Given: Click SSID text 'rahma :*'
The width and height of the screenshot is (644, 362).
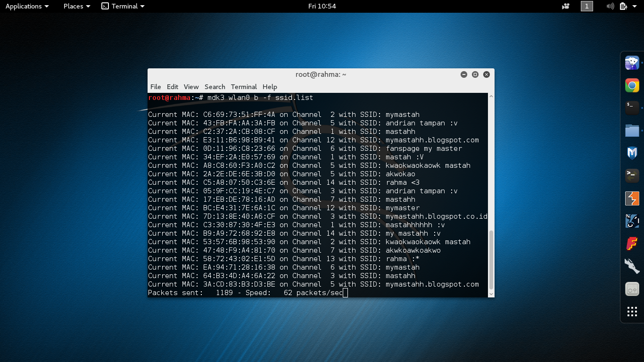Looking at the screenshot, I should tap(403, 259).
